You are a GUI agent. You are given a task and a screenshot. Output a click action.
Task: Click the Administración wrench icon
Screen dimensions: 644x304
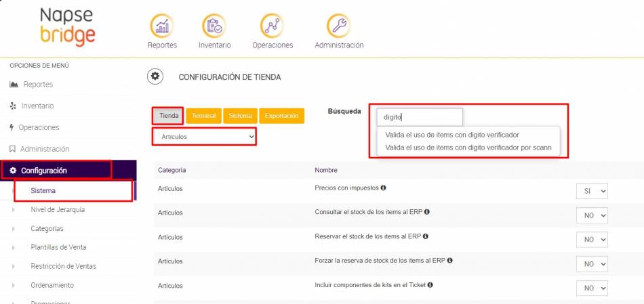coord(338,26)
